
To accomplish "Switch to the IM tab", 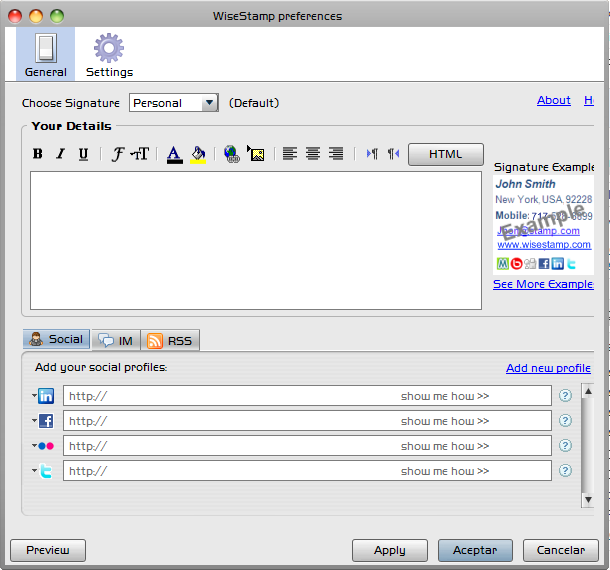I will click(x=116, y=340).
